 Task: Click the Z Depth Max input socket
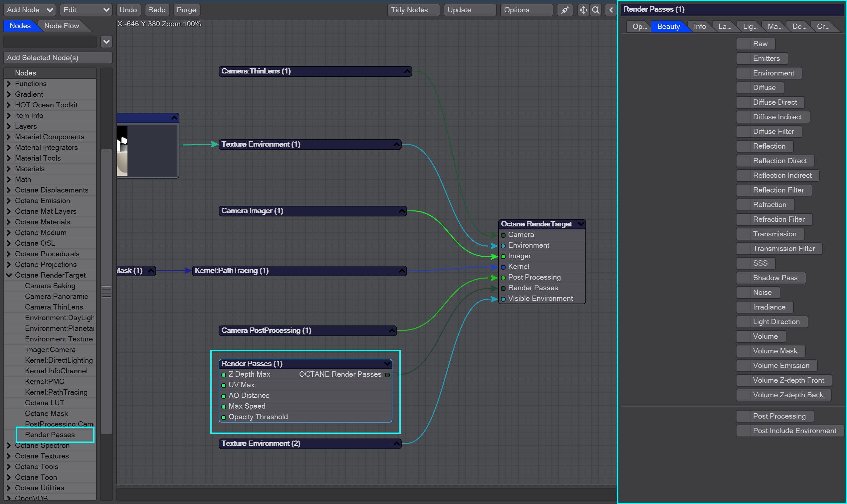[x=224, y=375]
